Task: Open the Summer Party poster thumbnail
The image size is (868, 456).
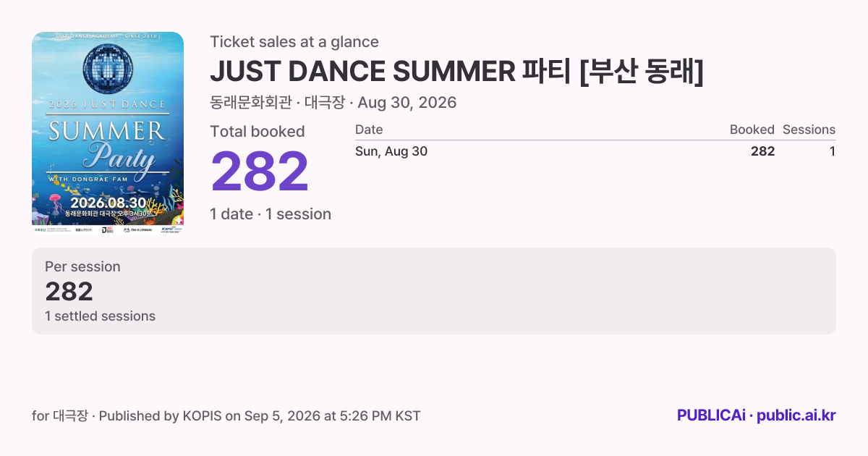Action: [108, 133]
